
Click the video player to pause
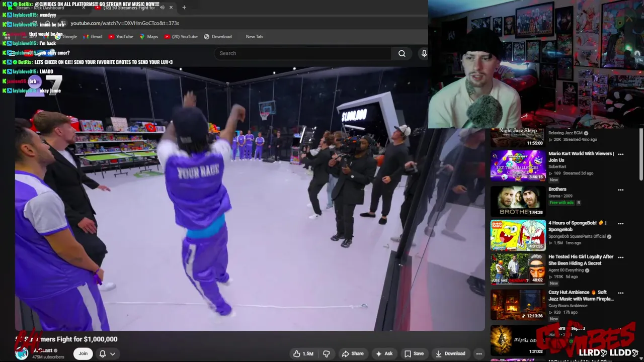pyautogui.click(x=249, y=199)
